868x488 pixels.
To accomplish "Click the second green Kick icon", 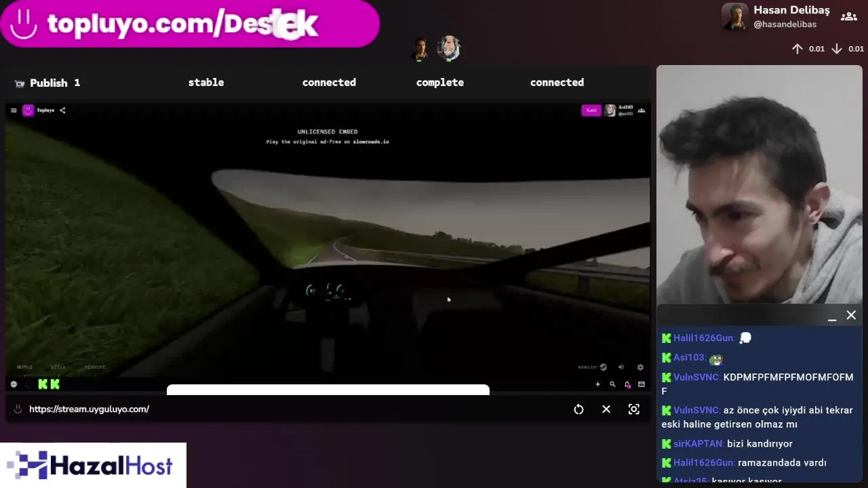I will click(x=55, y=384).
